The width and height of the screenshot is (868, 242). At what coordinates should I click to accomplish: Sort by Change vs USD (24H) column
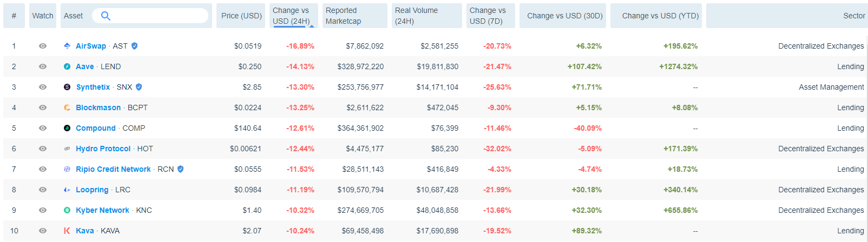[x=291, y=16]
